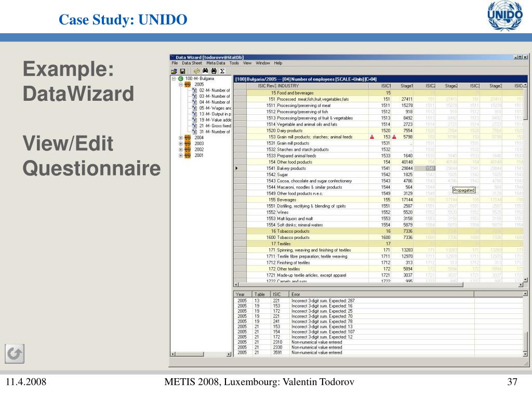Screen dimensions: 532x399
Task: Click the ISIC1 column header
Action: [380, 86]
